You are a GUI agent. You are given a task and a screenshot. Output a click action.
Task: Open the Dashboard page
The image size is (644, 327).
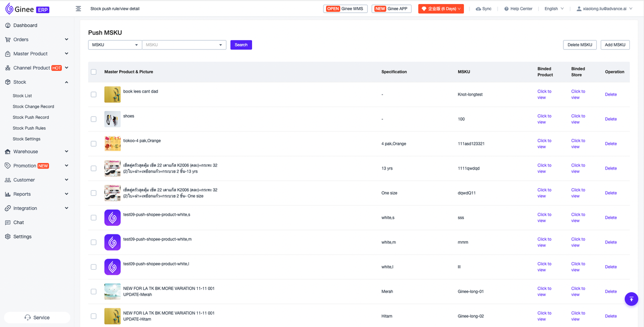tap(25, 25)
